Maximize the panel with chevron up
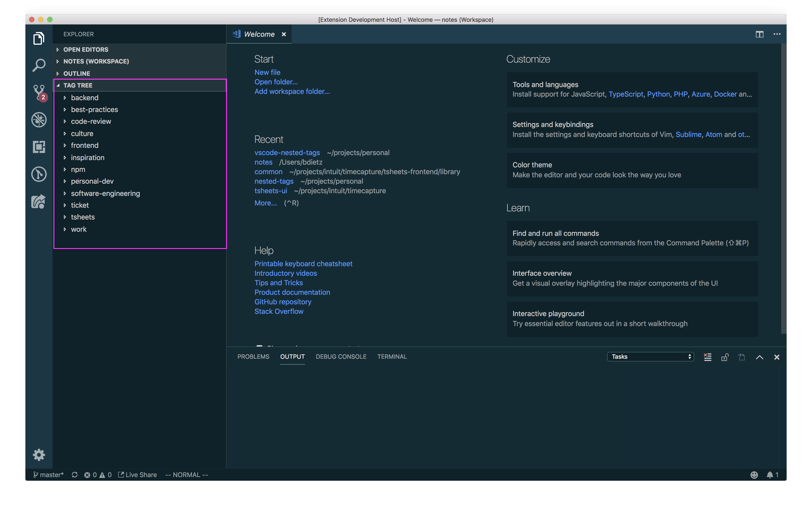The image size is (812, 517). [x=759, y=357]
